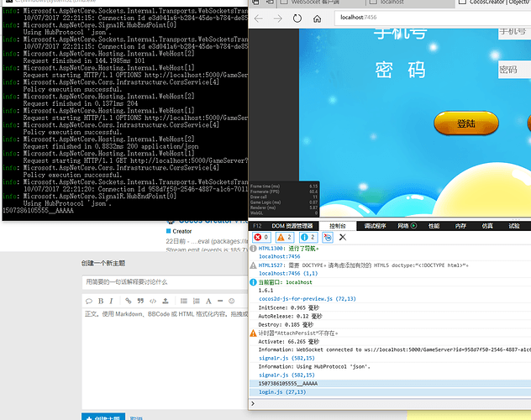Go to browser home page
Screen dimensions: 531x420
318,18
